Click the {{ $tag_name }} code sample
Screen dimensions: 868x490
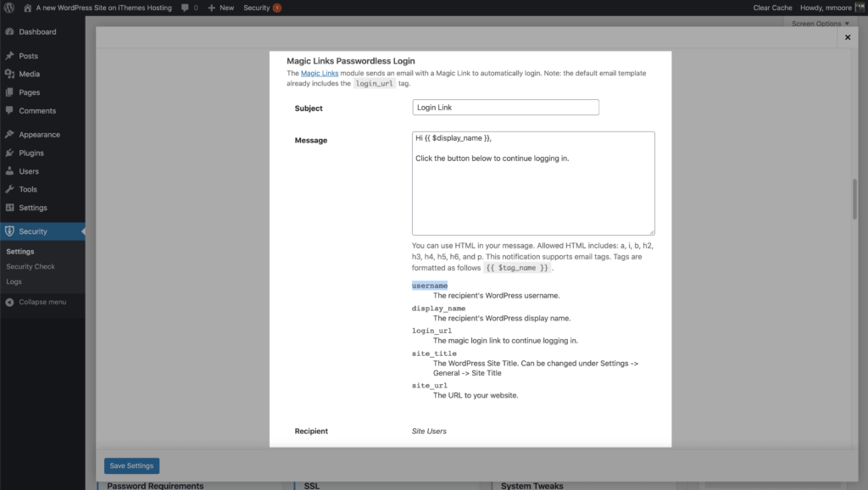(x=517, y=268)
